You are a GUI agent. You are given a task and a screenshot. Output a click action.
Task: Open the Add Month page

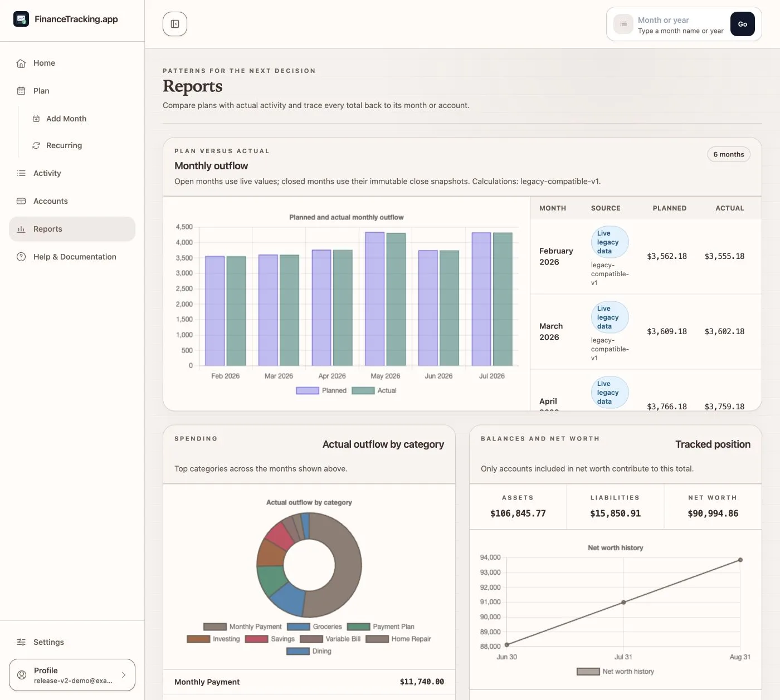pyautogui.click(x=66, y=119)
